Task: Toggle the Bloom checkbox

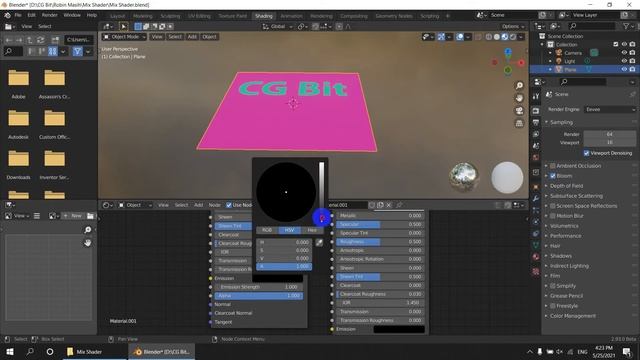Action: pos(553,176)
